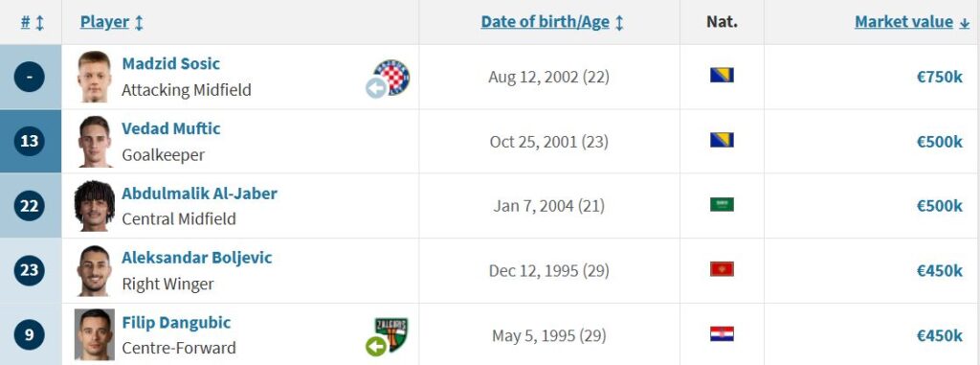Click the shirt number 23 badge
Screen dimensions: 980x365
(30, 270)
